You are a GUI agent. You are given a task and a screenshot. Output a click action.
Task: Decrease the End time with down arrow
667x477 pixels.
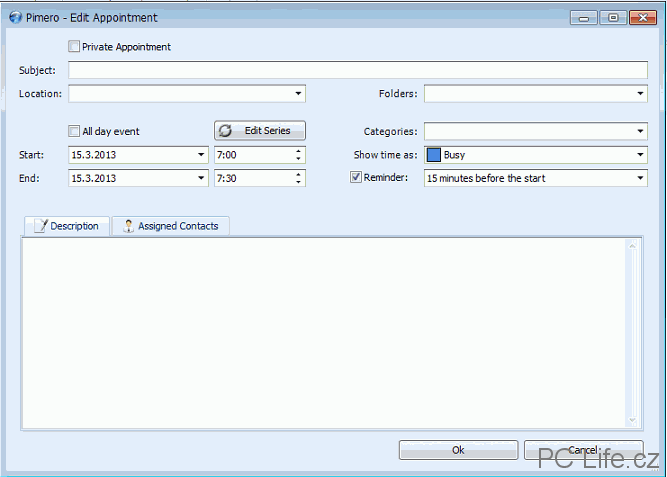pos(299,182)
